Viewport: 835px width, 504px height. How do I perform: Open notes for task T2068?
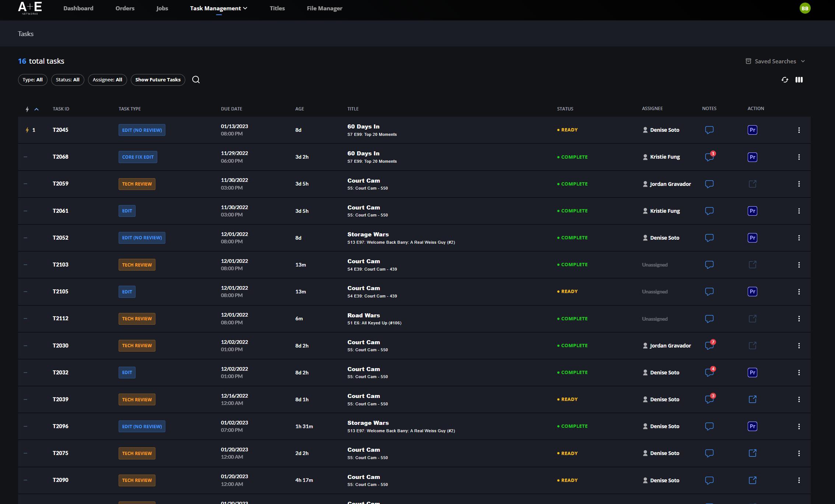709,157
